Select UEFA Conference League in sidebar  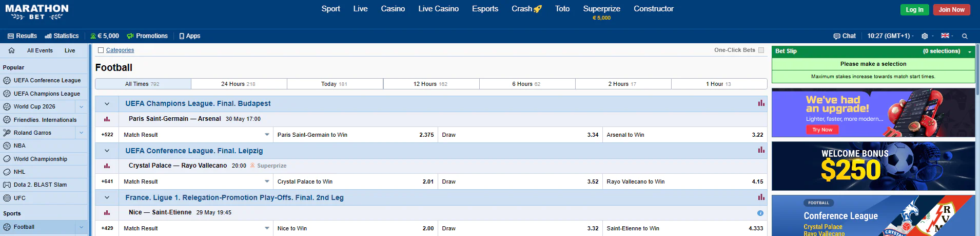coord(47,80)
